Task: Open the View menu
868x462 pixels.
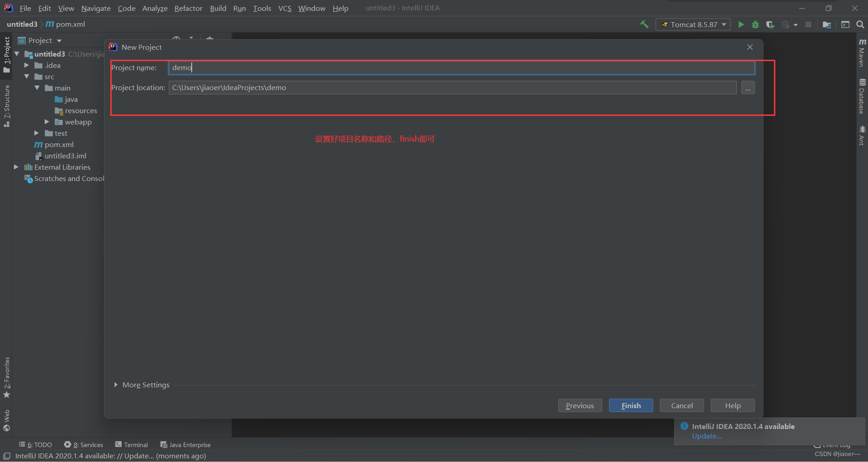Action: point(66,8)
